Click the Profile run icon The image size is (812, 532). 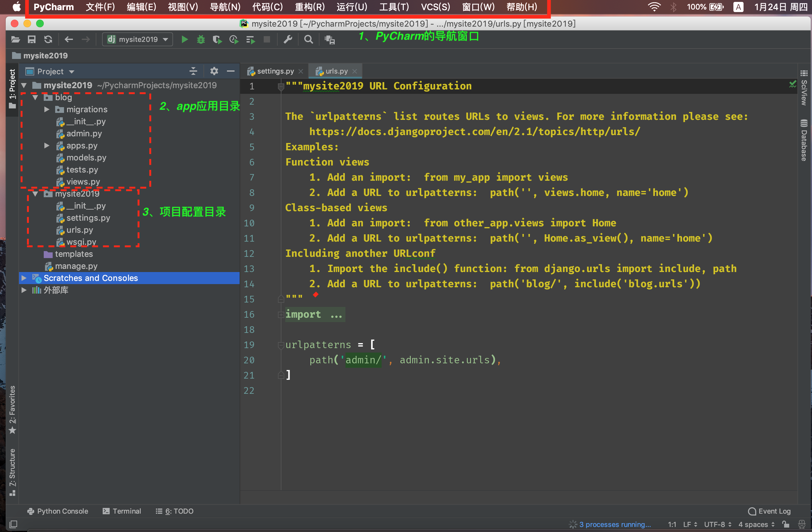234,40
